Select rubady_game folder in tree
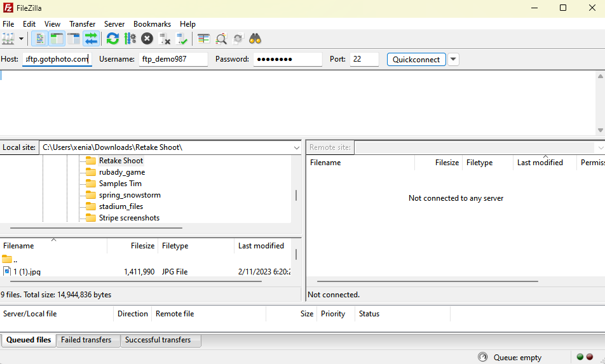605x364 pixels. coord(122,172)
